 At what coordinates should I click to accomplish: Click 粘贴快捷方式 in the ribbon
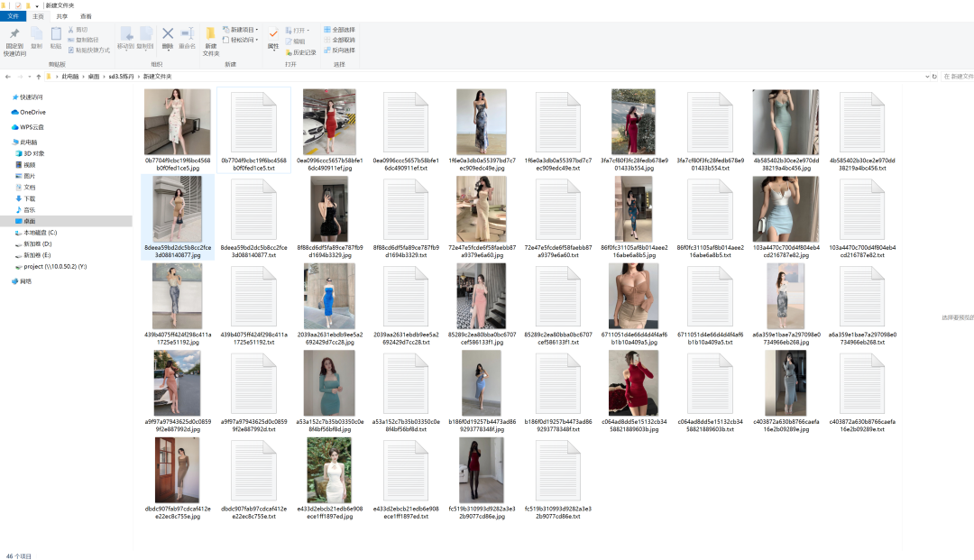tap(88, 50)
